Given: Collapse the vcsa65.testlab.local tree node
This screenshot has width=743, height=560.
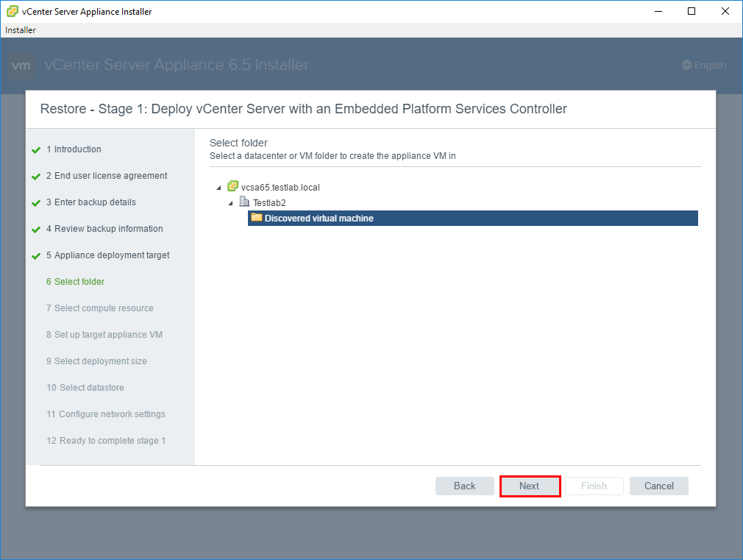Looking at the screenshot, I should [219, 188].
